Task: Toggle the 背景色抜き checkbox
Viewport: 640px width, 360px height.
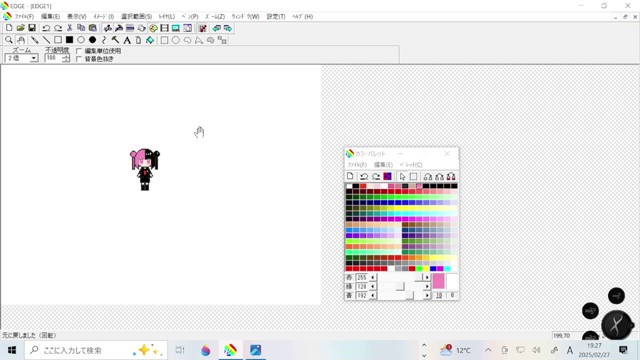Action: (x=79, y=59)
